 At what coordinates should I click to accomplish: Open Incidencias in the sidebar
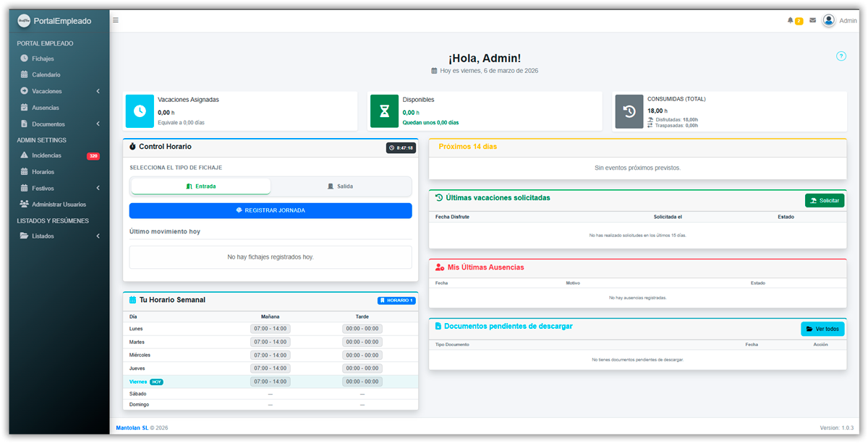click(x=46, y=155)
